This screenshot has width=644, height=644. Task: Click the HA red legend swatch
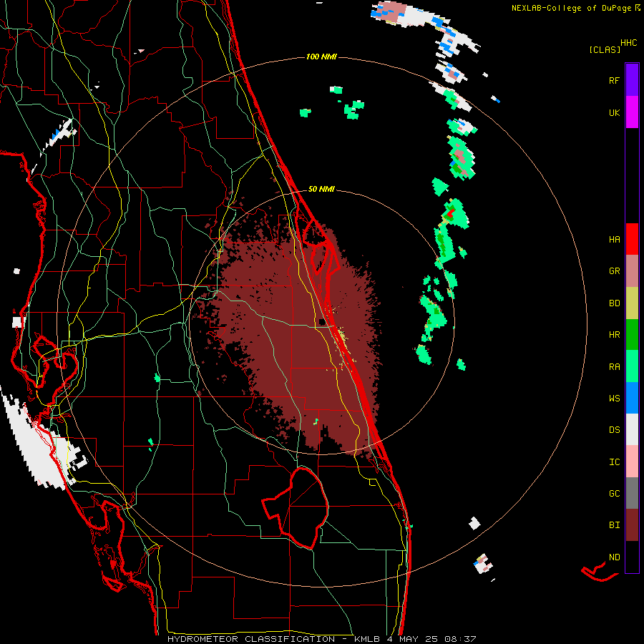coord(632,239)
